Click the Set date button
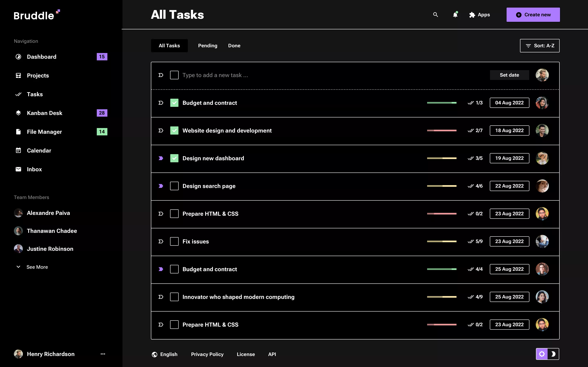Viewport: 588px width, 367px height. pyautogui.click(x=509, y=75)
